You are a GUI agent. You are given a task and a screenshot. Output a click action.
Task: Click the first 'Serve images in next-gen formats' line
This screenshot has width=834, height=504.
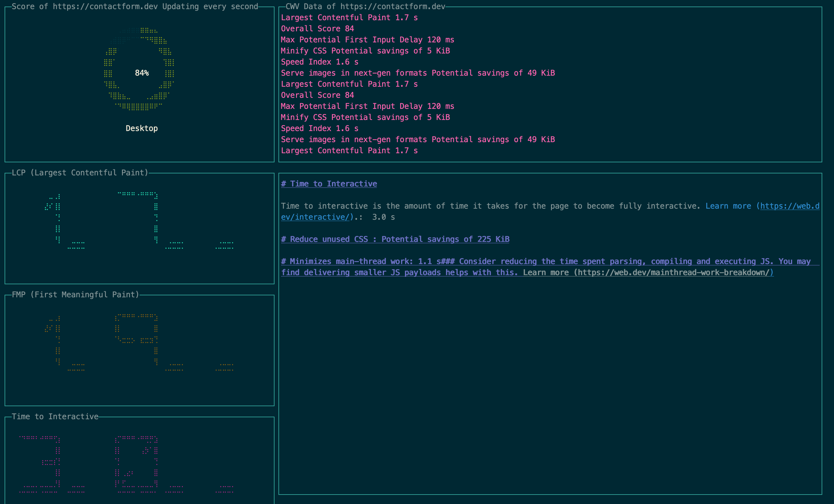coord(417,73)
